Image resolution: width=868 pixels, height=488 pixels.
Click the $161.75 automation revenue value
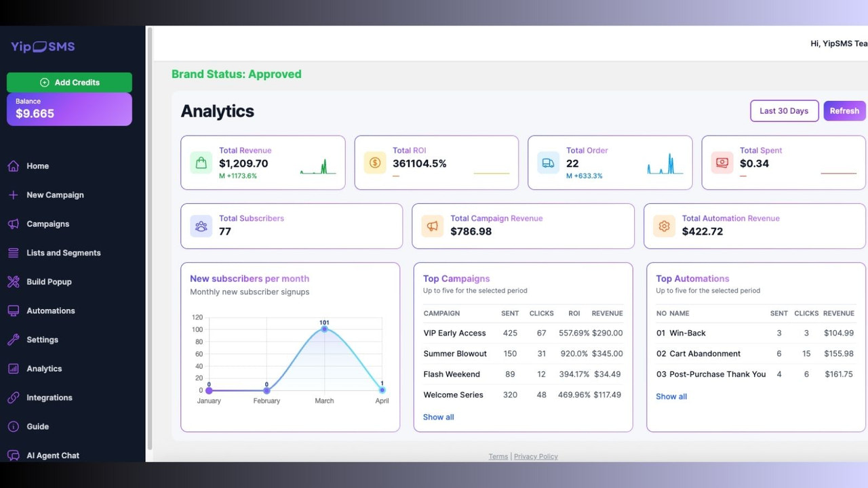839,374
